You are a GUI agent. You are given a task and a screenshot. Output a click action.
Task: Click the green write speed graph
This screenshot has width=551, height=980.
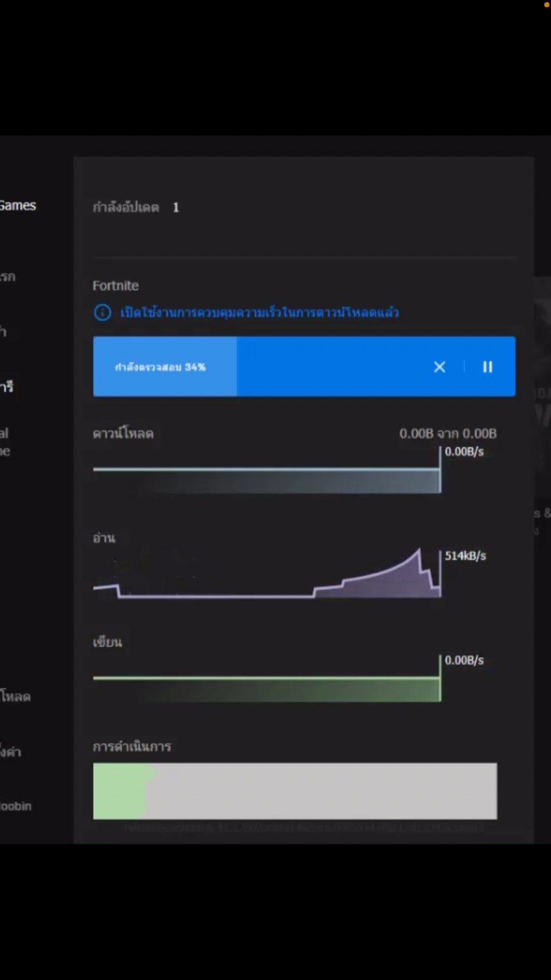click(x=267, y=679)
